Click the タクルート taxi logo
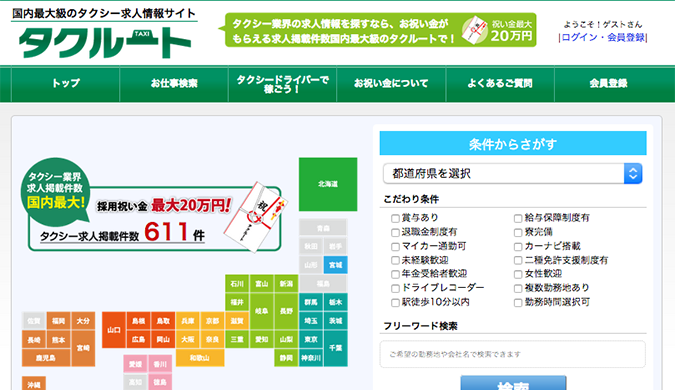Screen dimensions: 675x390 (x=105, y=43)
